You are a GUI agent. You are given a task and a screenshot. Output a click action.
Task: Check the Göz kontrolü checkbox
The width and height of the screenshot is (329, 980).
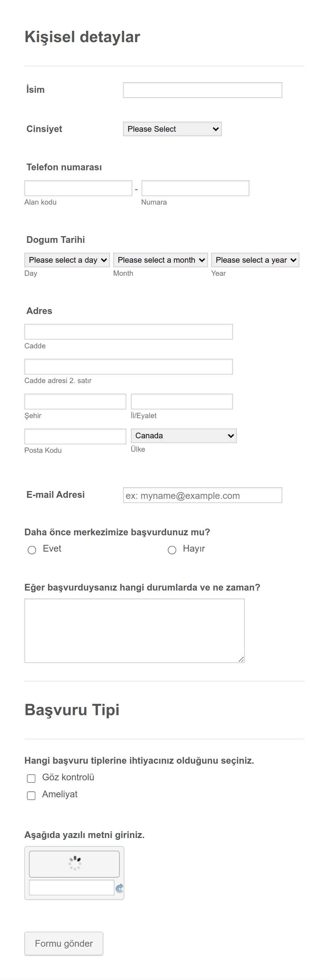pos(31,778)
